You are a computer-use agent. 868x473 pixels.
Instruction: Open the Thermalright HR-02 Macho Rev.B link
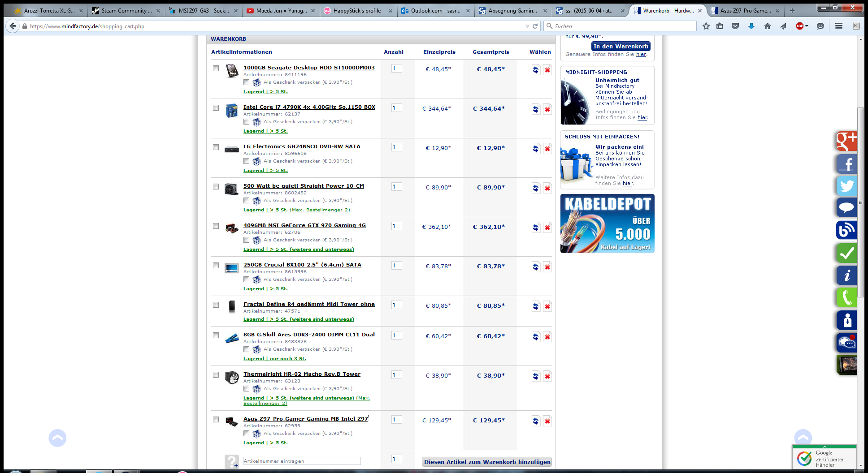pyautogui.click(x=302, y=374)
